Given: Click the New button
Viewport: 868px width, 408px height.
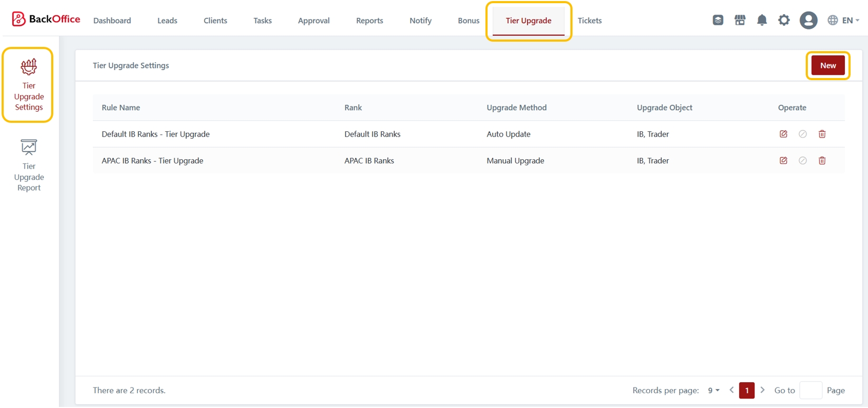Looking at the screenshot, I should [x=827, y=65].
